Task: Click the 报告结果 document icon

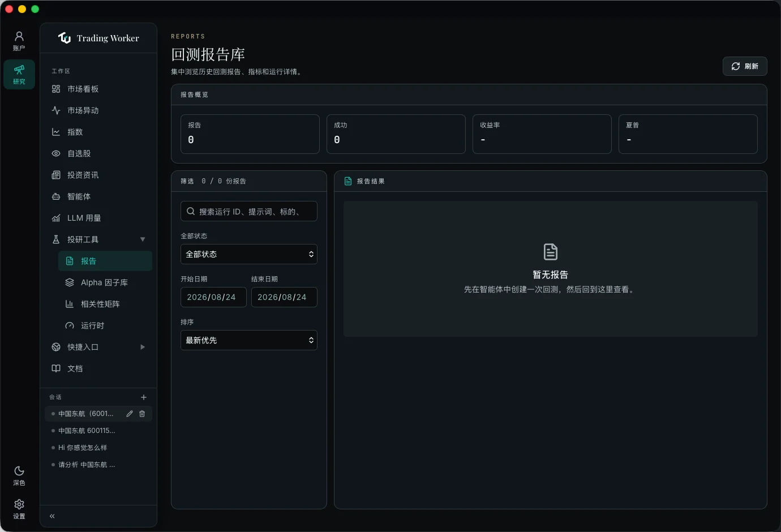Action: click(348, 181)
